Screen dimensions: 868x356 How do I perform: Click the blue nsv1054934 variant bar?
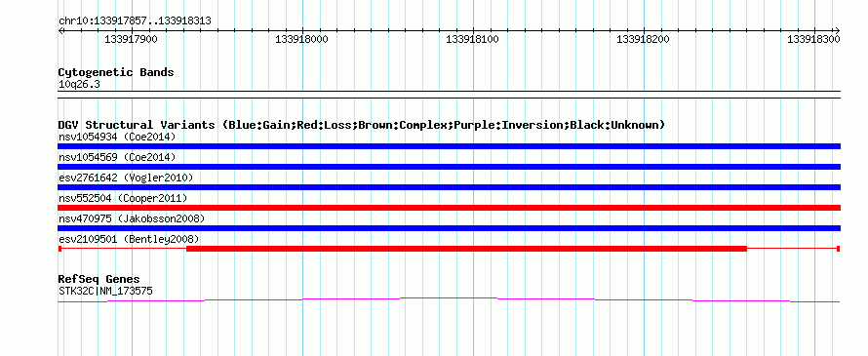[x=449, y=146]
